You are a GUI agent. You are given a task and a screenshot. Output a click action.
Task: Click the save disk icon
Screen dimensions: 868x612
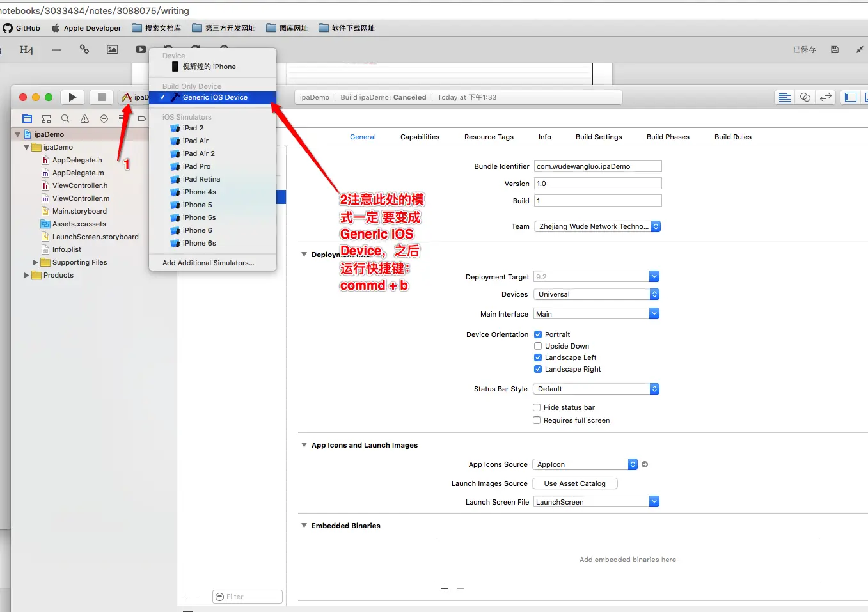[x=835, y=49]
